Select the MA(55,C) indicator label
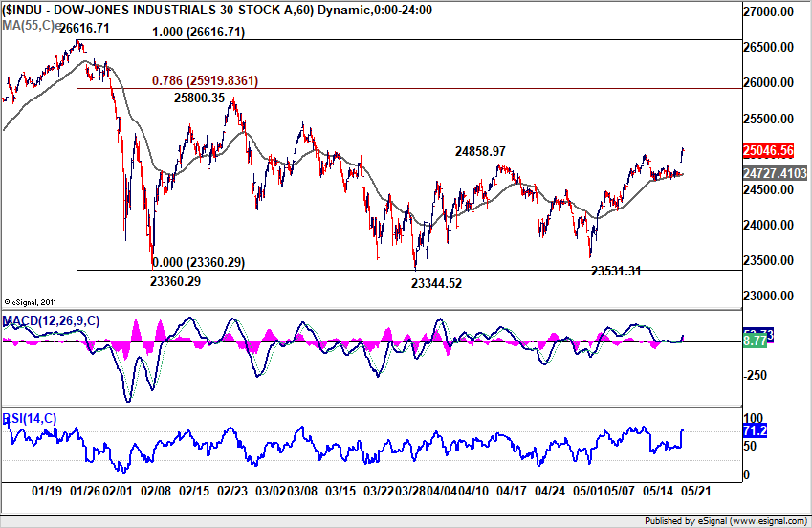The height and width of the screenshot is (528, 812). click(x=31, y=25)
